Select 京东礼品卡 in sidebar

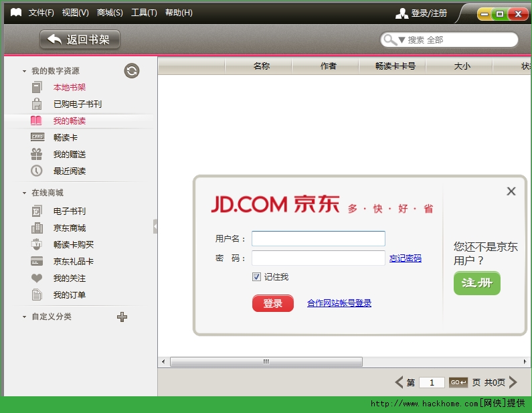tap(74, 261)
